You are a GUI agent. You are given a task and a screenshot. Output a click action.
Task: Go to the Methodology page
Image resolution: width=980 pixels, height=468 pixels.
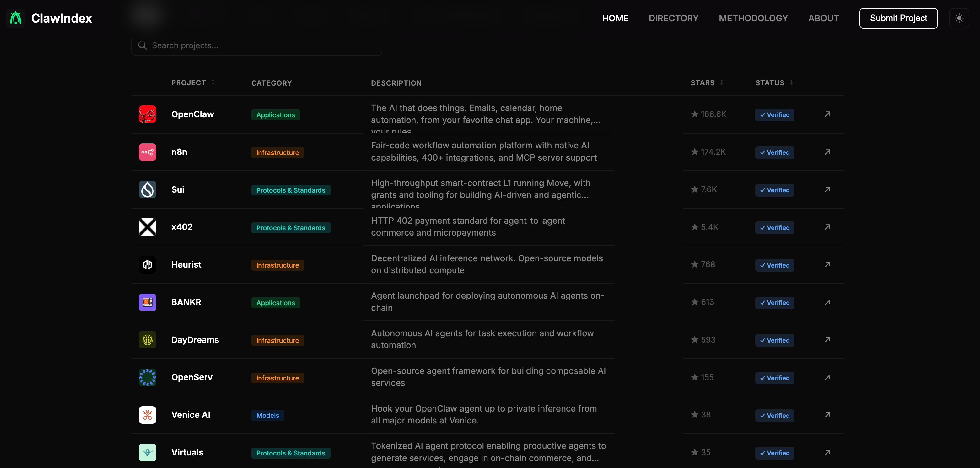click(753, 18)
